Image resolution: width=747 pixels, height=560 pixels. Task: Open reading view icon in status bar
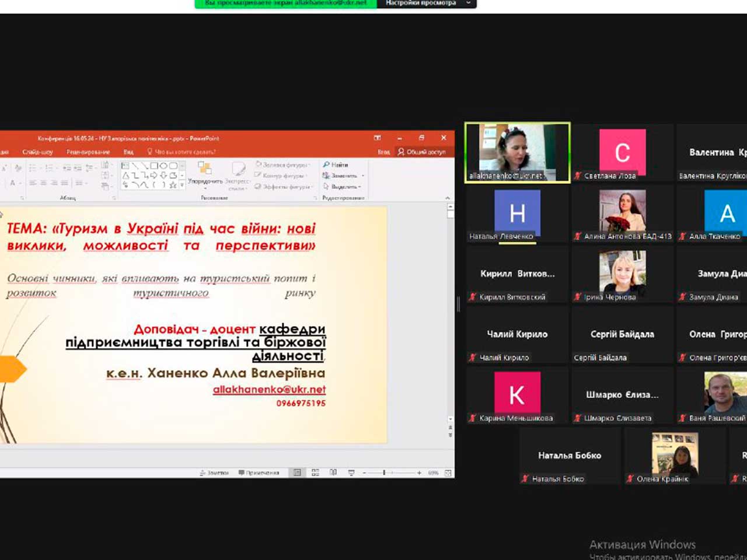333,473
